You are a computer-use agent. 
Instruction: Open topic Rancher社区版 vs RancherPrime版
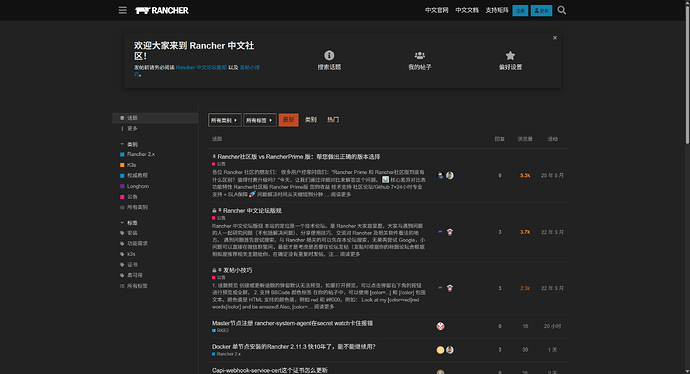click(x=299, y=157)
